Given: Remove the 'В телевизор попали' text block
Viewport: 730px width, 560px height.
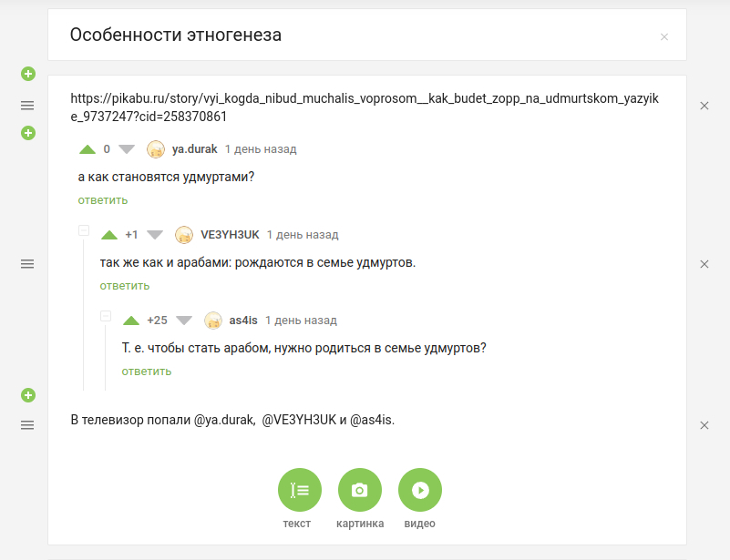Looking at the screenshot, I should point(704,425).
